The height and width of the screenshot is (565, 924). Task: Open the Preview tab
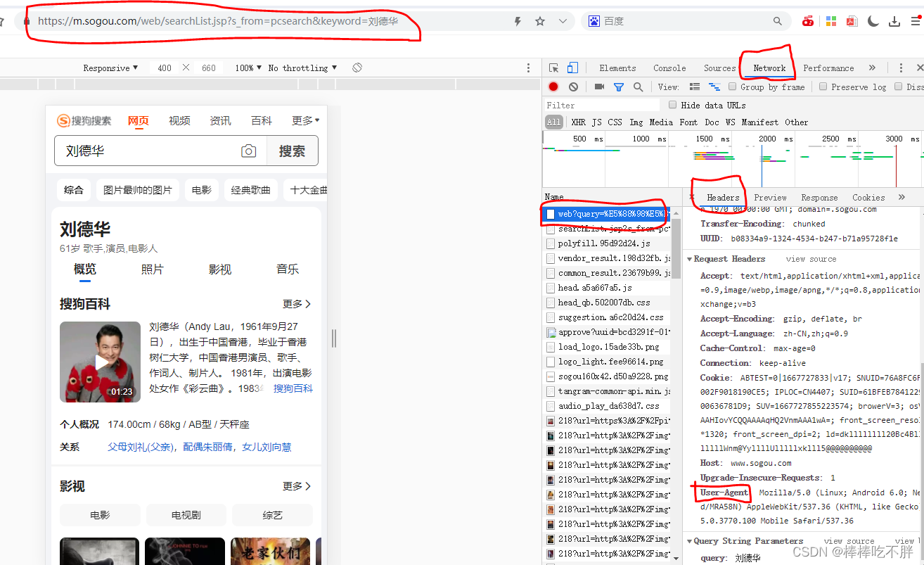click(770, 198)
